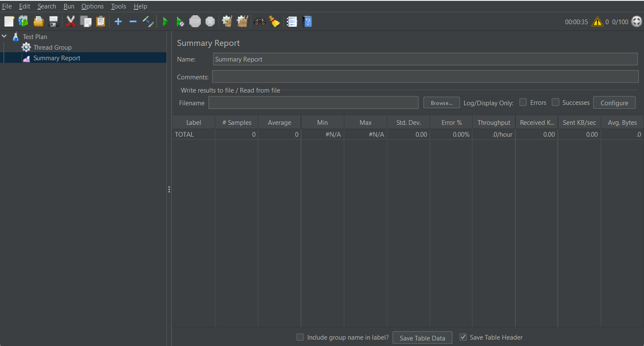Image resolution: width=644 pixels, height=346 pixels.
Task: Uncheck Save Table Header checkbox
Action: [x=463, y=337]
